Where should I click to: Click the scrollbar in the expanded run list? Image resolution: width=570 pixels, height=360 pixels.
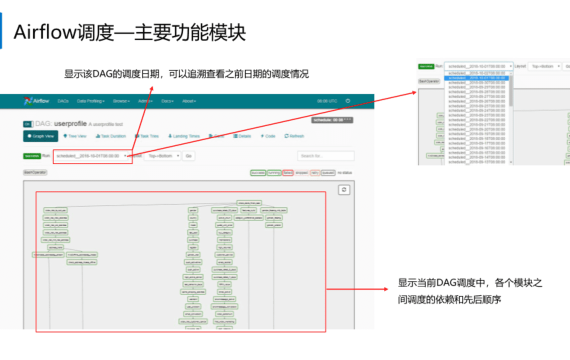pyautogui.click(x=511, y=91)
